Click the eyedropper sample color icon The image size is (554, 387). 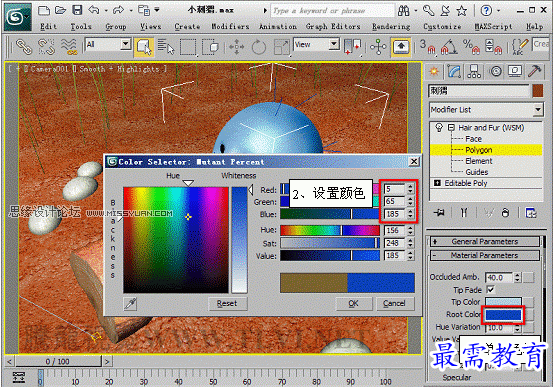pyautogui.click(x=130, y=304)
